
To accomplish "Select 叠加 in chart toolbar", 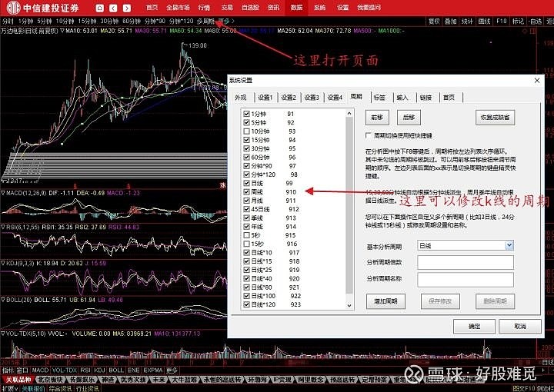I will (x=450, y=22).
